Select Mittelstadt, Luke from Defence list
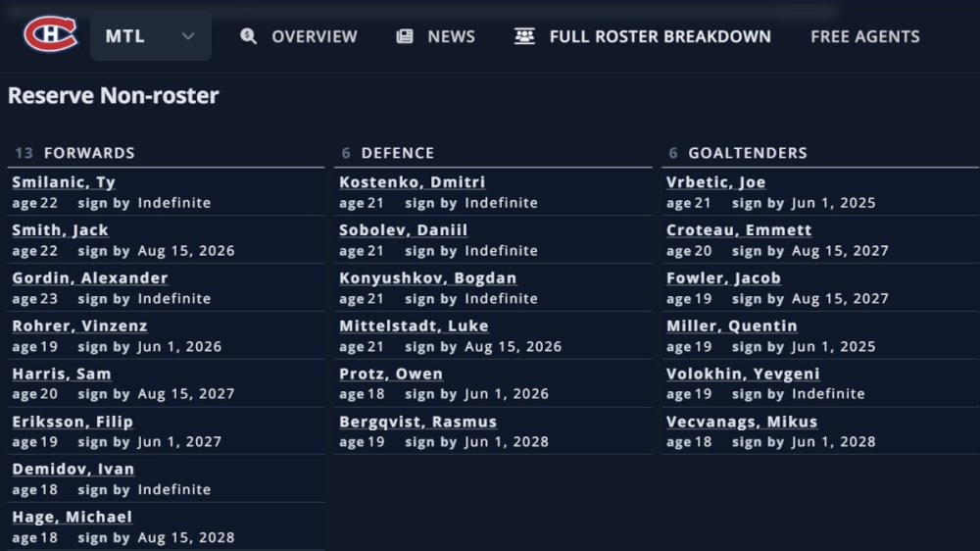980x551 pixels. coord(414,326)
